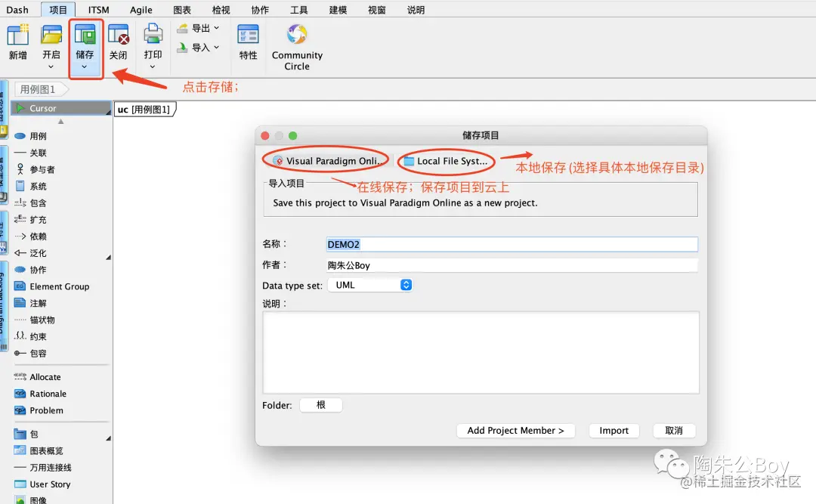
Task: Focus the 作者 author field
Action: (x=512, y=265)
